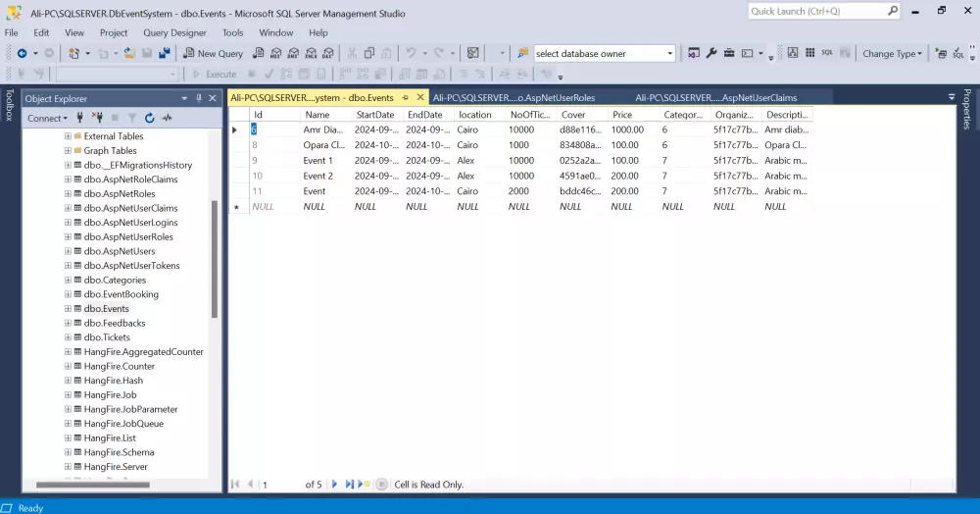The image size is (980, 514).
Task: Expand the Graph Tables folder
Action: 68,150
